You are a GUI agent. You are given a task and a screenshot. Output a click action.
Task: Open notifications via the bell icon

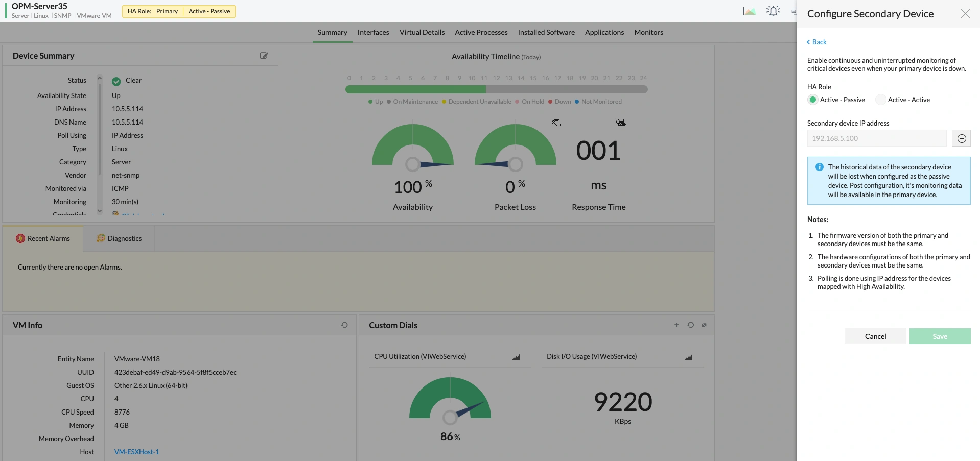coord(773,11)
